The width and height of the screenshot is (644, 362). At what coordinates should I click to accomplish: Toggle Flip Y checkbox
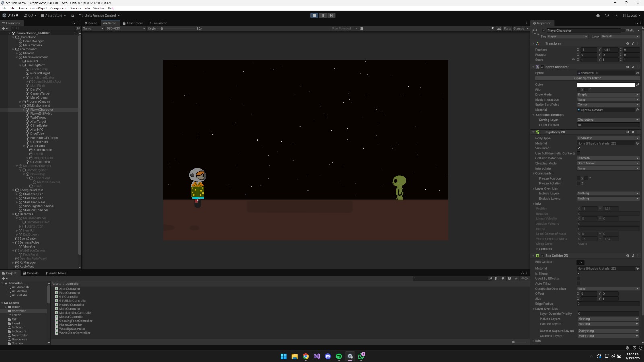[586, 90]
